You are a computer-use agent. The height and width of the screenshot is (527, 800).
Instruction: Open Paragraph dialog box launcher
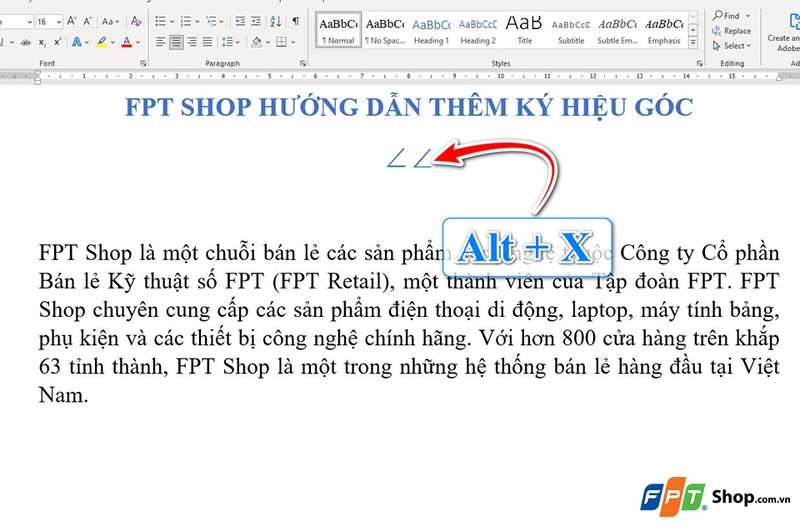[x=303, y=63]
